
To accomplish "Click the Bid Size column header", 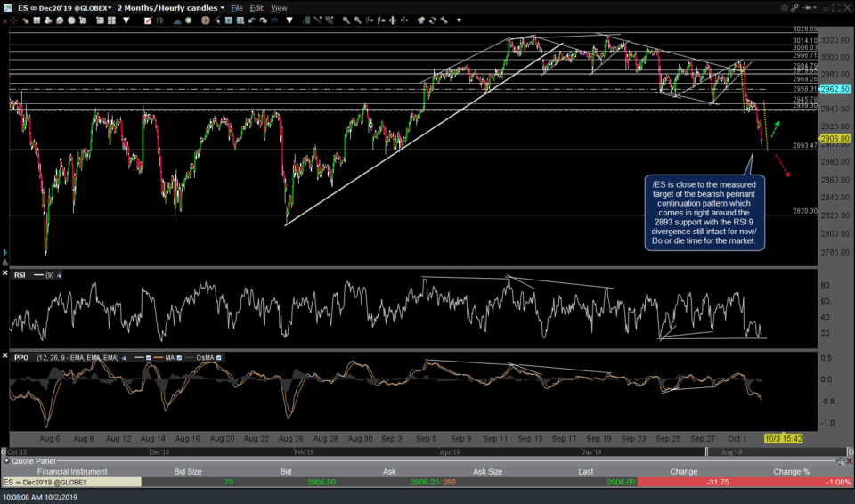I will tap(188, 472).
